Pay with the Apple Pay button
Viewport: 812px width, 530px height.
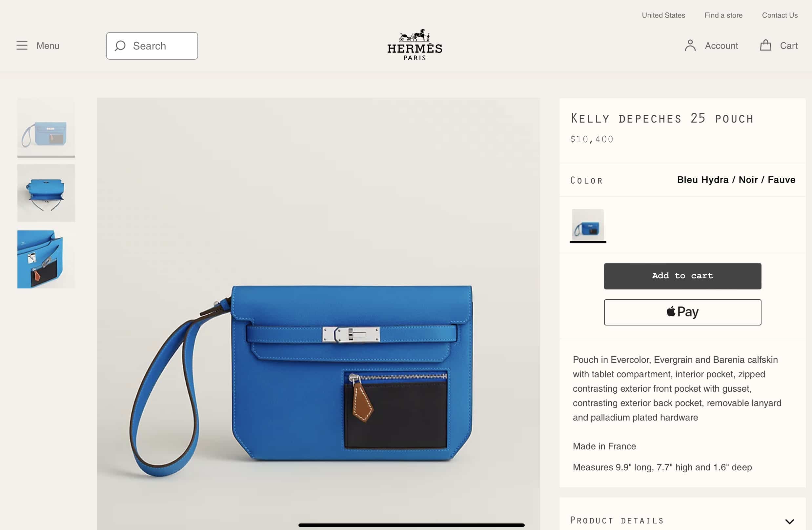(682, 312)
